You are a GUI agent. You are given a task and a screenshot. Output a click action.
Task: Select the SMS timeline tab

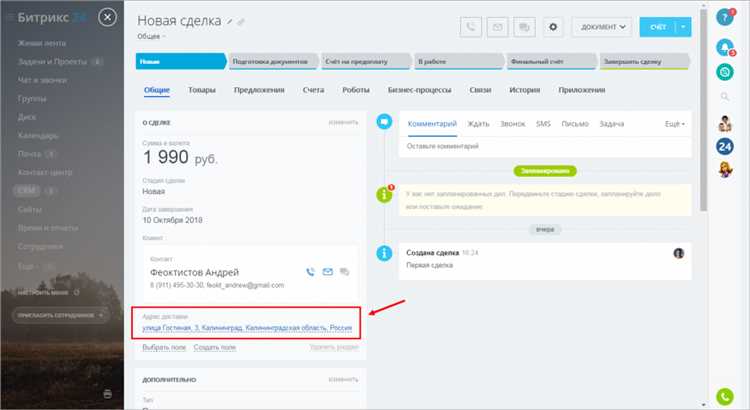(543, 124)
